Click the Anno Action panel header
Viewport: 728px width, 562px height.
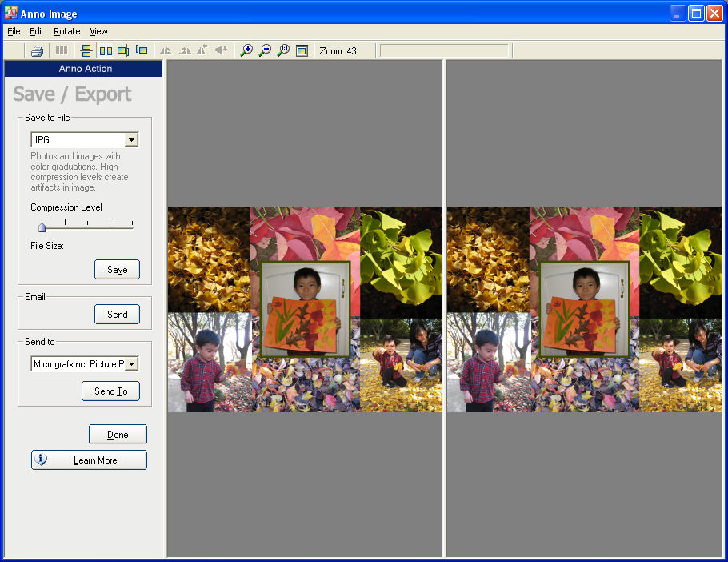[x=83, y=69]
